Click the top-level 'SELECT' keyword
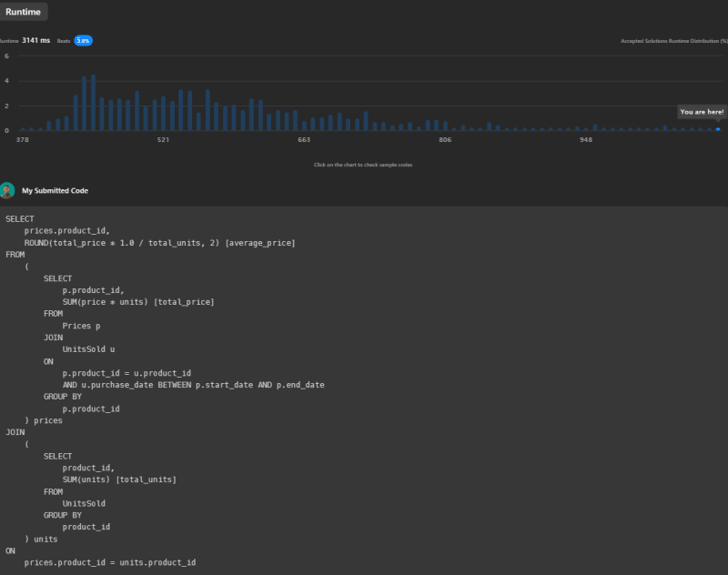The width and height of the screenshot is (728, 575). [x=19, y=219]
